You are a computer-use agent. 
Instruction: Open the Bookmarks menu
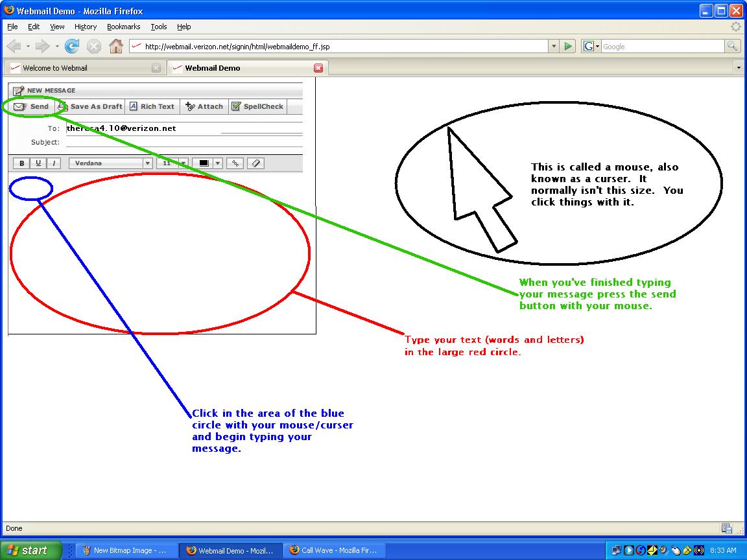pyautogui.click(x=123, y=27)
